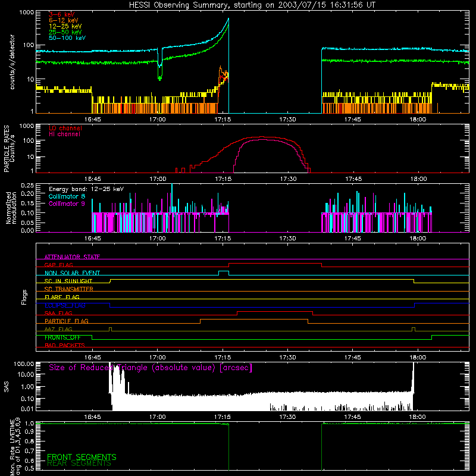
Task: Click the Size of Reduced Triangle label
Action: point(151,368)
